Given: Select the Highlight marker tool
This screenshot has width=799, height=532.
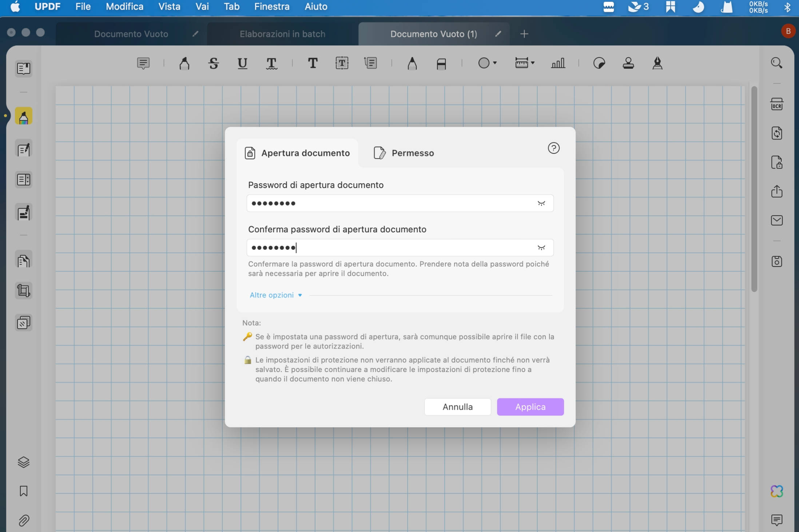Looking at the screenshot, I should [184, 63].
